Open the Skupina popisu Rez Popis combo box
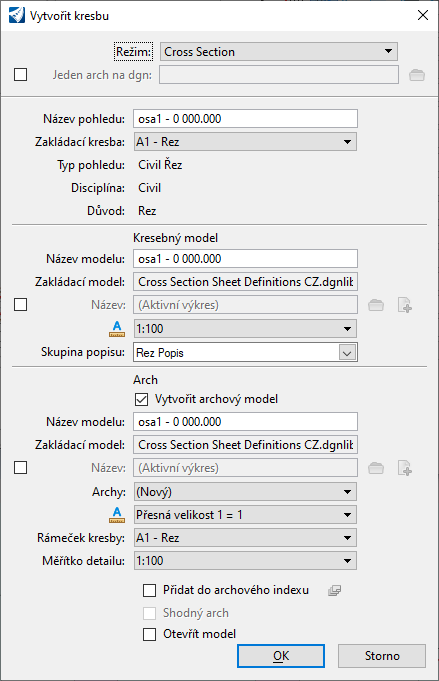Image resolution: width=439 pixels, height=681 pixels. click(245, 353)
